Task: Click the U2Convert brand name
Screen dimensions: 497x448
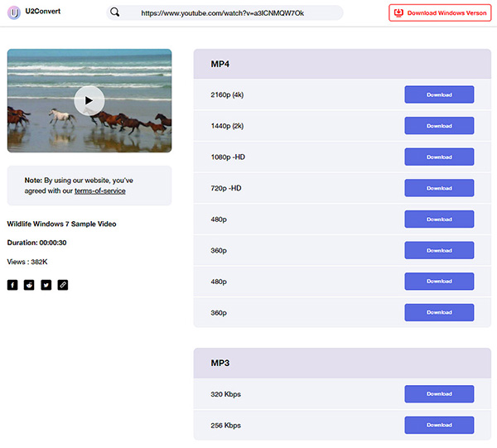Action: [x=43, y=11]
